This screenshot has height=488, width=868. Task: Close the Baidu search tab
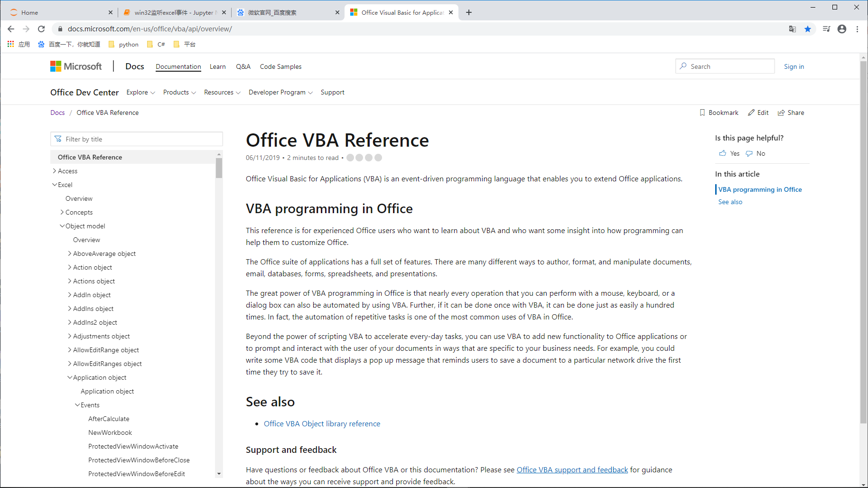click(x=337, y=12)
